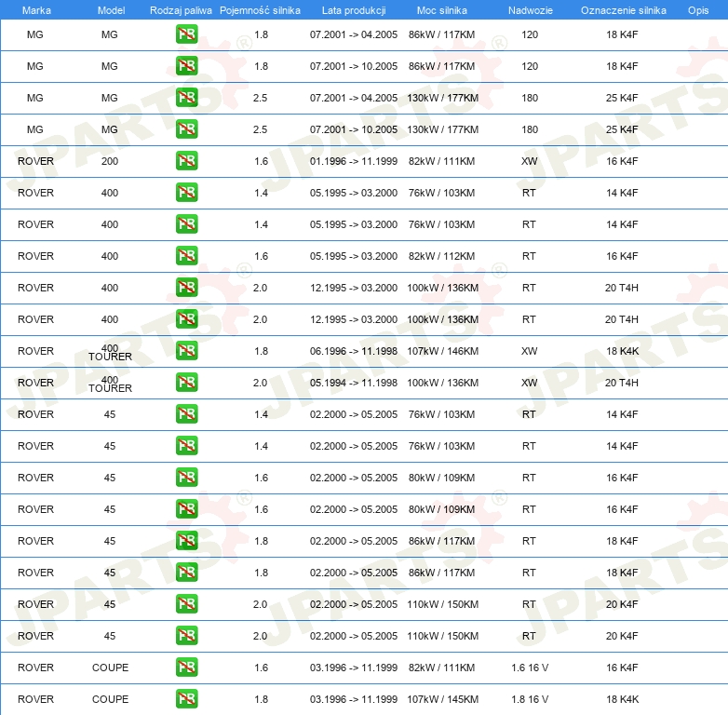
Task: Click '130kW / 177KM' in the MG row ending 10.2005
Action: click(442, 129)
